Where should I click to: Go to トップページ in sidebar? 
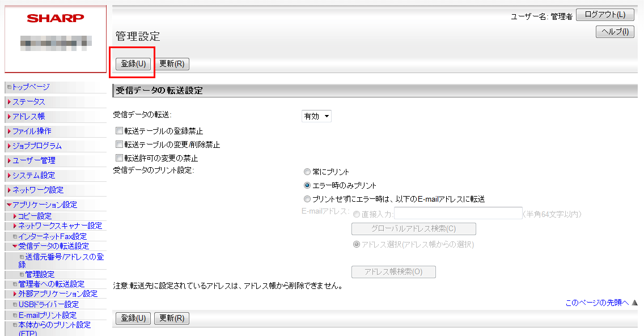pos(31,87)
